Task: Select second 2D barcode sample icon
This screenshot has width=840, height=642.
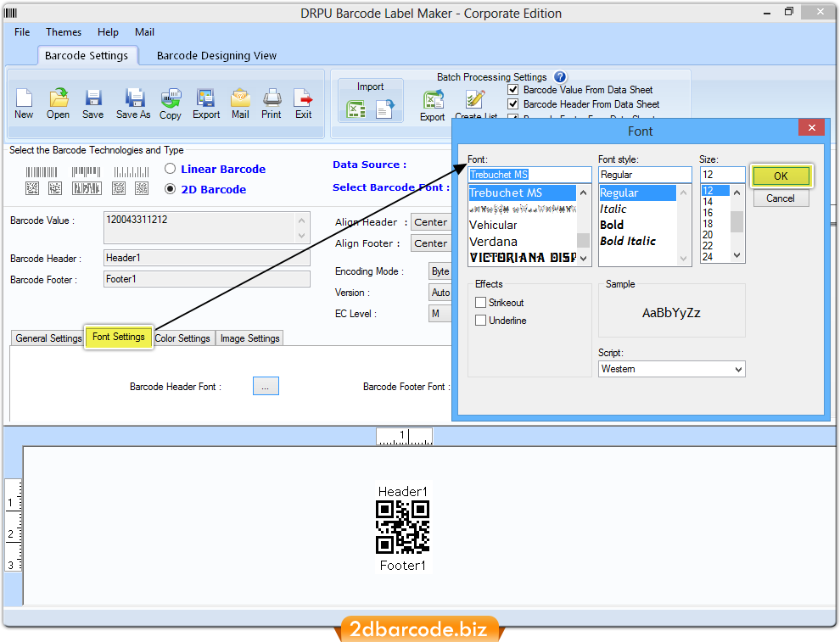Action: 55,188
